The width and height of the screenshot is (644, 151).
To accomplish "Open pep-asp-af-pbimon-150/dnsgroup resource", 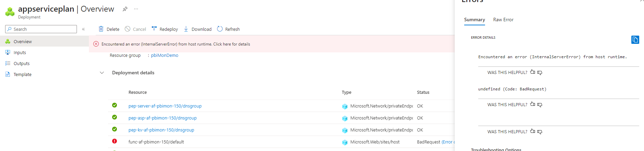I will 162,118.
